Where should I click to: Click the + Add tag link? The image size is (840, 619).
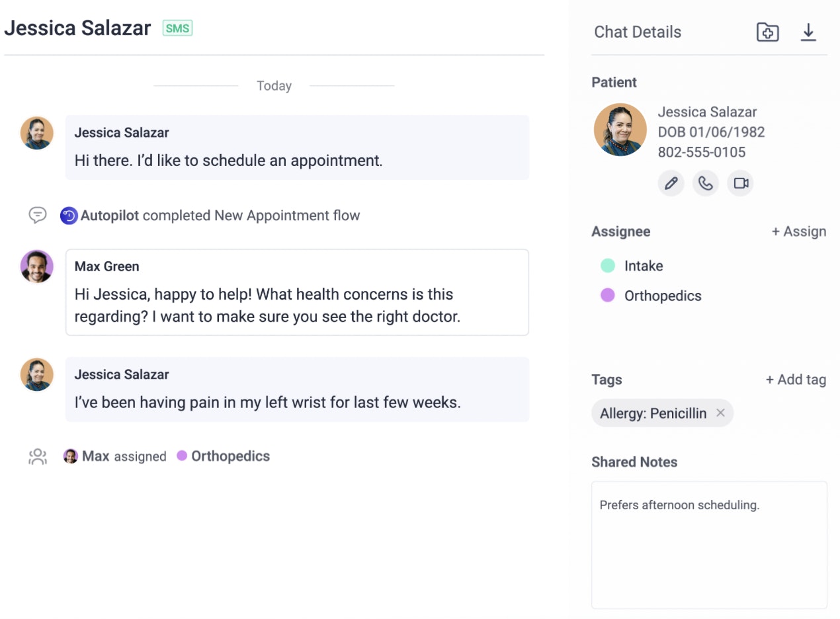click(x=796, y=380)
